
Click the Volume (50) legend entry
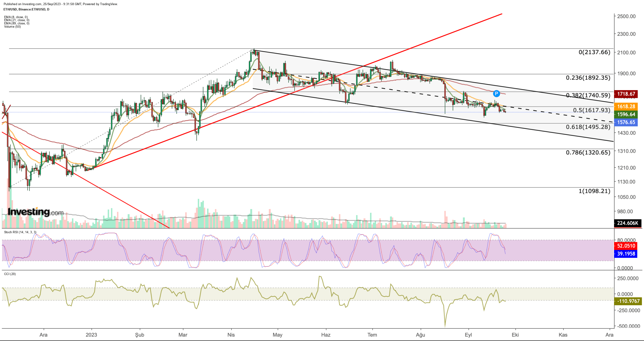pos(12,27)
